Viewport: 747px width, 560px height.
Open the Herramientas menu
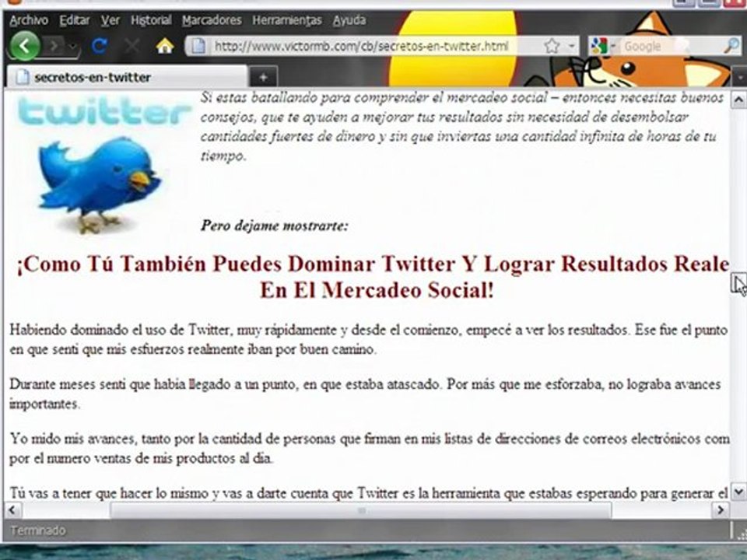point(287,20)
